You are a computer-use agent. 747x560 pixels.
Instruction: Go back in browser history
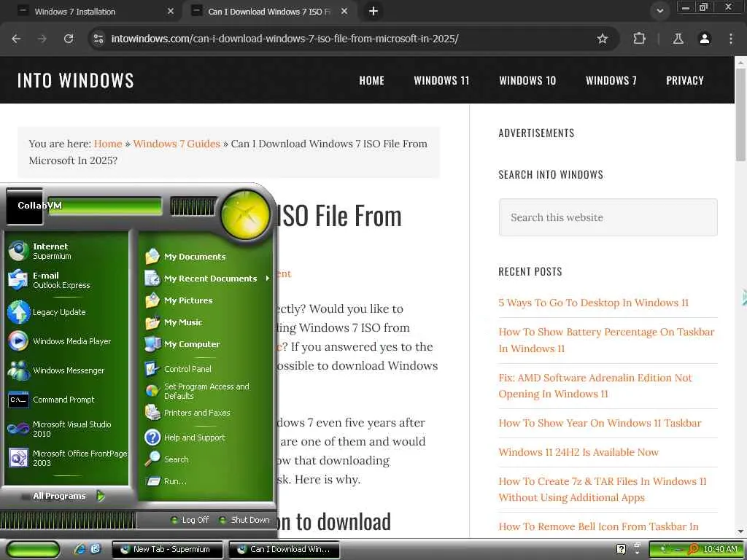pos(16,39)
